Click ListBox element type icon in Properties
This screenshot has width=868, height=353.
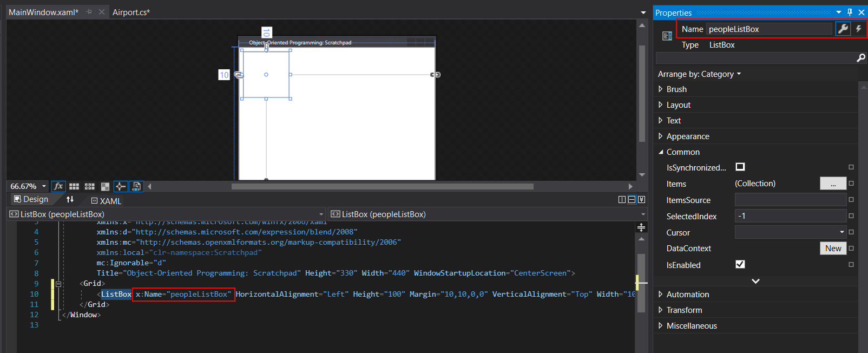click(x=667, y=36)
